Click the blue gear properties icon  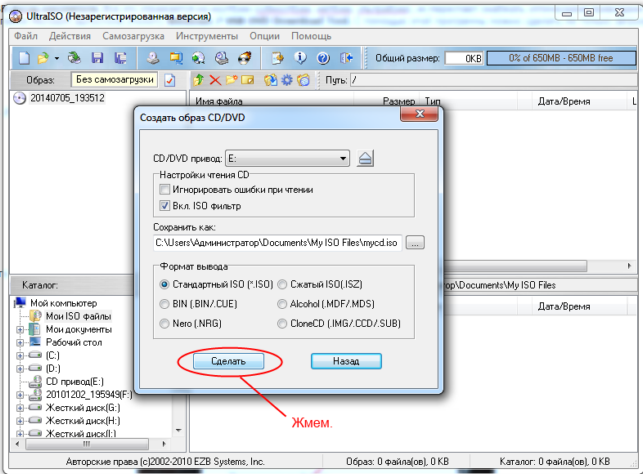click(287, 80)
